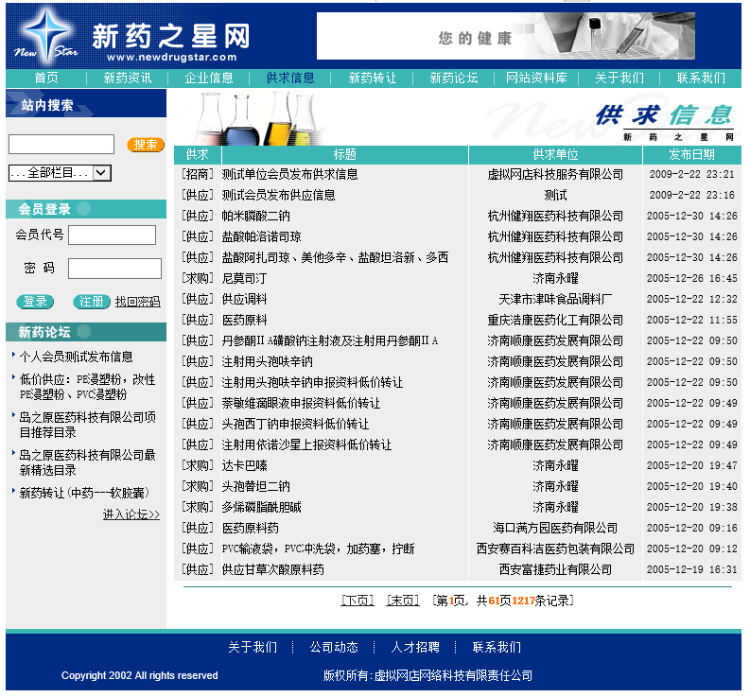The image size is (750, 697).
Task: Open listing 达卡巴嗪
Action: pos(244,465)
